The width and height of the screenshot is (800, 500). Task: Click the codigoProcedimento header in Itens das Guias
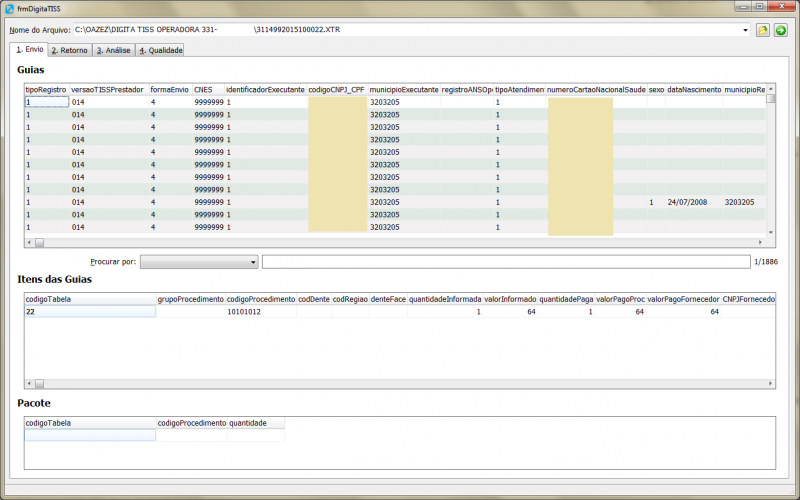261,299
